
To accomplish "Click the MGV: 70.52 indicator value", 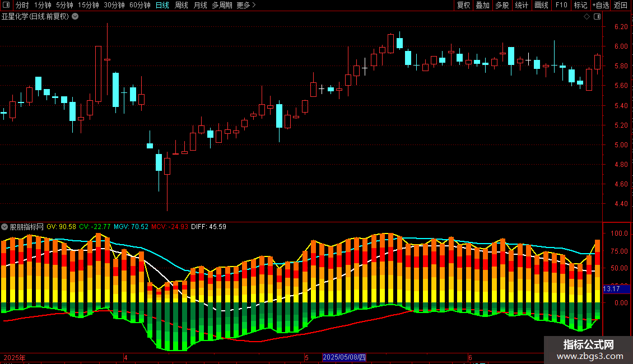I will tap(131, 227).
